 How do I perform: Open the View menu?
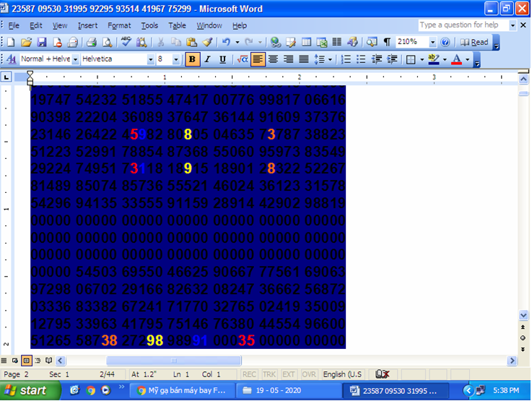(x=60, y=25)
